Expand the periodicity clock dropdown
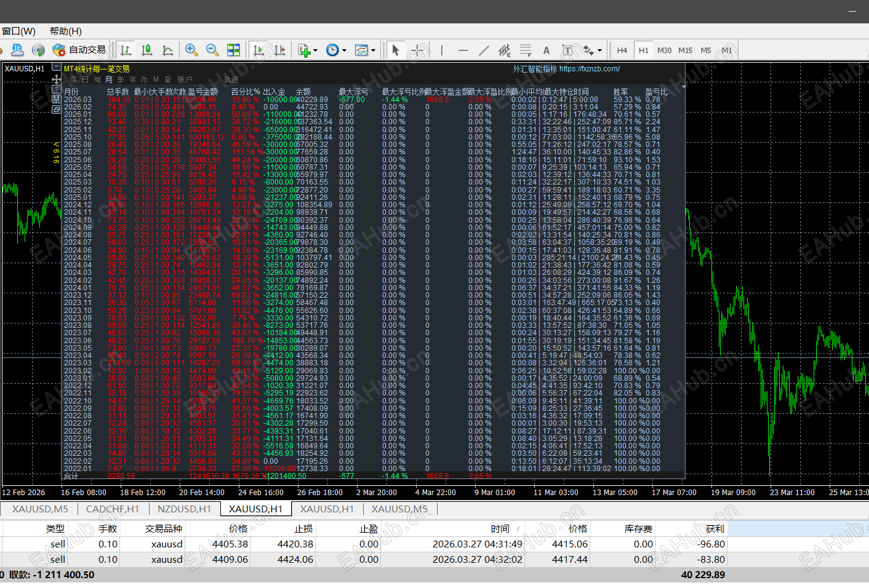The height and width of the screenshot is (588, 869). (344, 50)
